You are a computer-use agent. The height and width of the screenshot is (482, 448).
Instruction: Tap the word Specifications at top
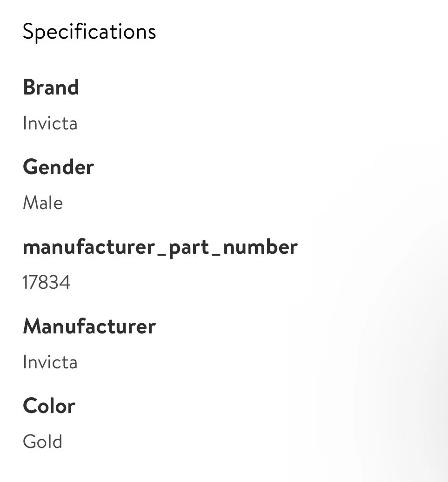pos(89,32)
